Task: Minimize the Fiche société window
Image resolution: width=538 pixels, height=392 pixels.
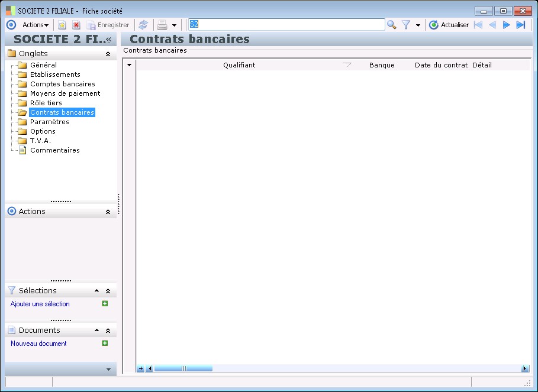Action: 484,11
